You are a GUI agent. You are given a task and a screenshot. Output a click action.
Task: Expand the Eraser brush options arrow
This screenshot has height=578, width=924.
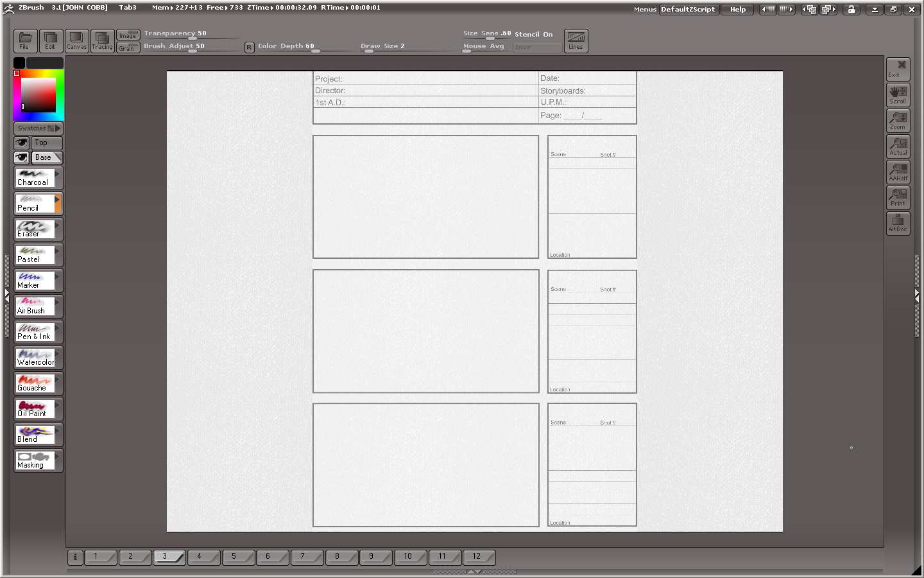(57, 225)
